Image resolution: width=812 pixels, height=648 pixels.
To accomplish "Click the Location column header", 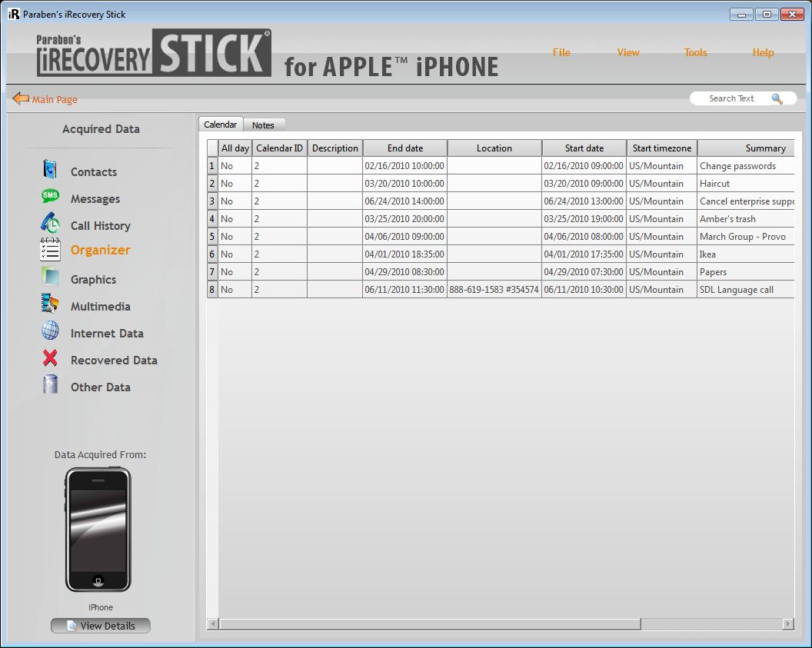I will 494,148.
